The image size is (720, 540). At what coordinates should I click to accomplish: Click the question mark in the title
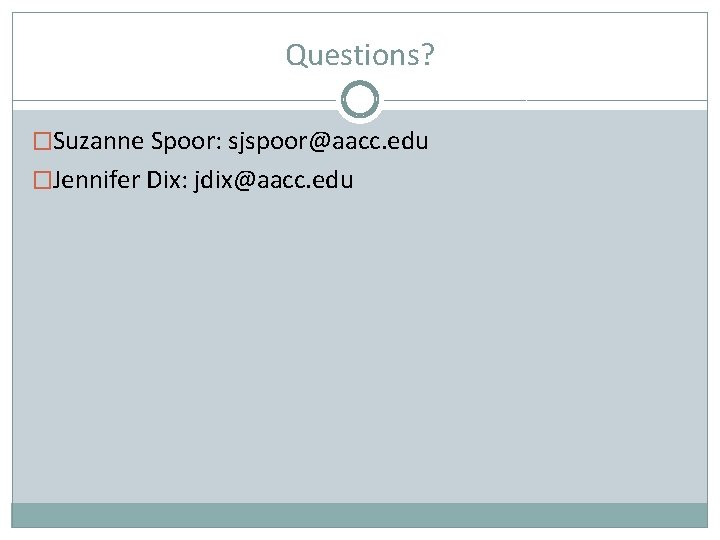click(x=428, y=54)
